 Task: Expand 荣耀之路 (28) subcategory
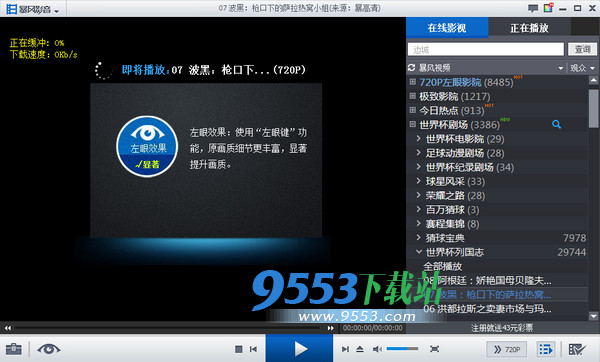pyautogui.click(x=419, y=195)
